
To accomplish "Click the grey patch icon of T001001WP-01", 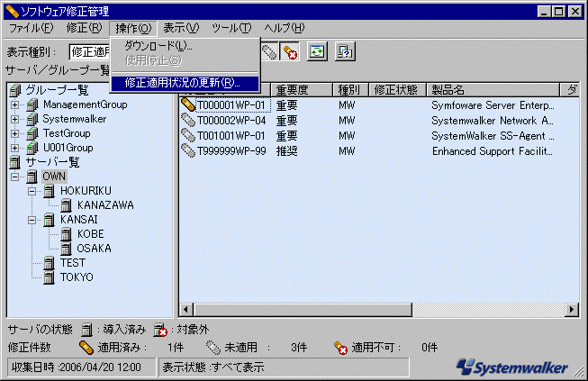I will (x=188, y=135).
